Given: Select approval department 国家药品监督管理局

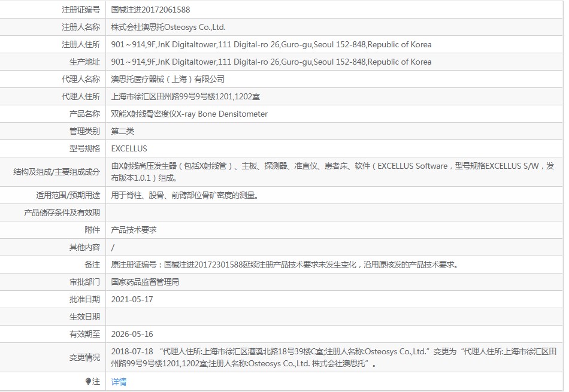Looking at the screenshot, I should point(145,282).
